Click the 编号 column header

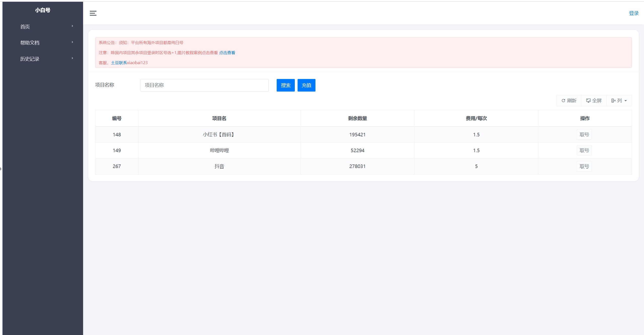(x=117, y=118)
